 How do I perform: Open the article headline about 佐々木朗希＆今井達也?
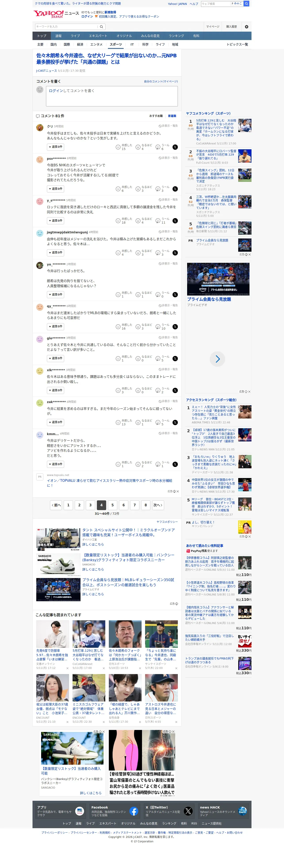click(x=106, y=59)
